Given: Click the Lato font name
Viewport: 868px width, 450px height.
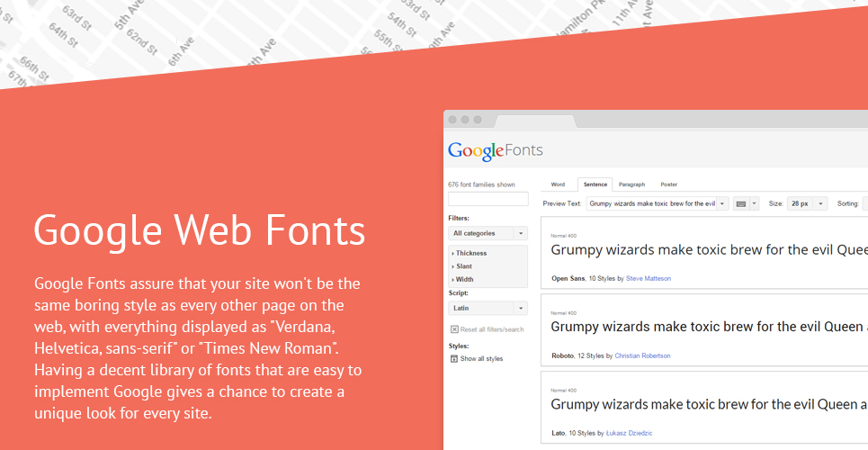Looking at the screenshot, I should pyautogui.click(x=559, y=433).
